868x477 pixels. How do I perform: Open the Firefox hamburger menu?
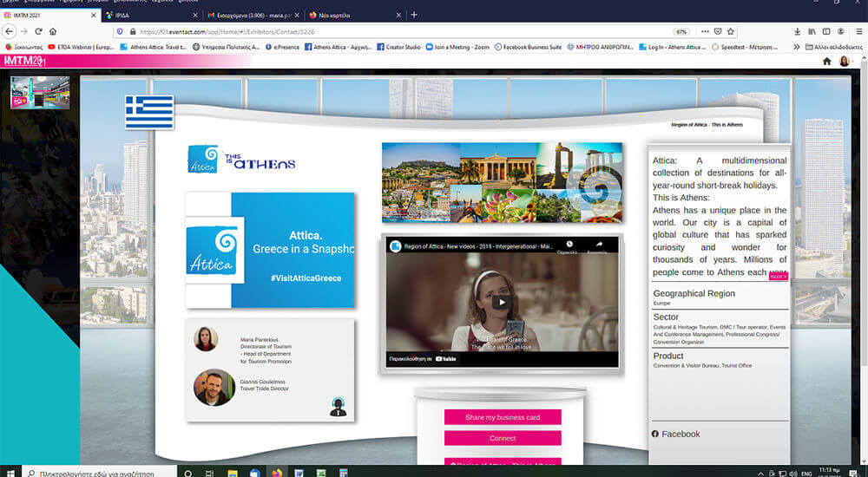point(859,31)
